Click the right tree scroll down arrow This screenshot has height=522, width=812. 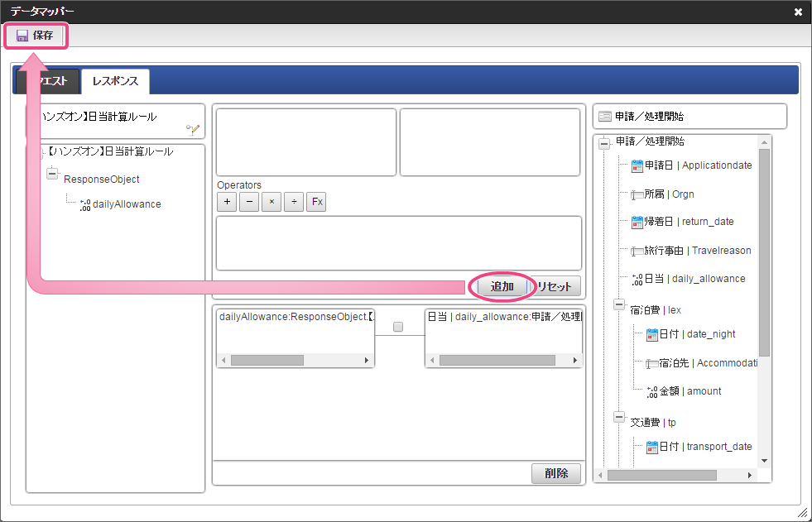tap(764, 461)
